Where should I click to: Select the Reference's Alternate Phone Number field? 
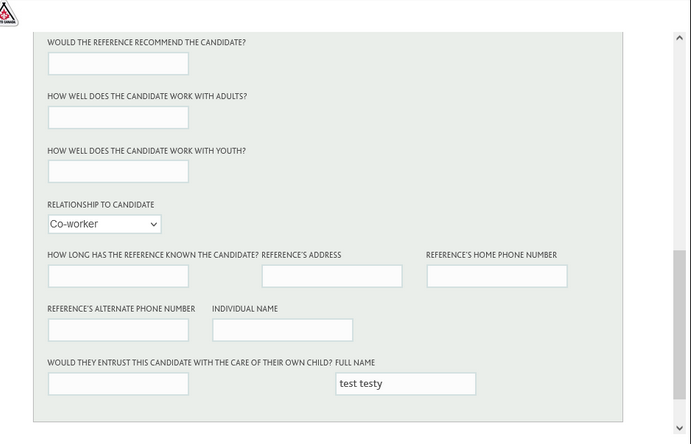tap(118, 330)
